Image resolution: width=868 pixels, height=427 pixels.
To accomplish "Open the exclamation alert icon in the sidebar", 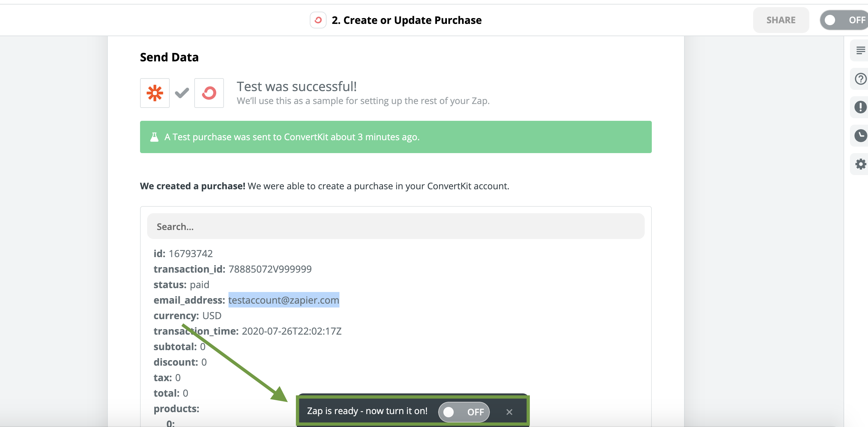I will [860, 107].
